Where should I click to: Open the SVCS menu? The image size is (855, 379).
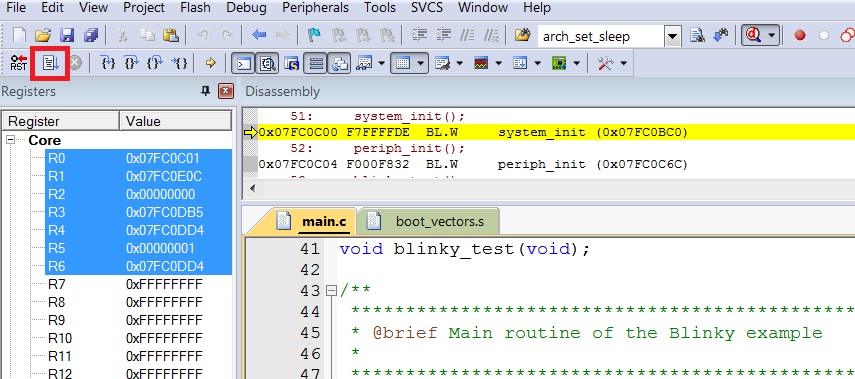[x=427, y=8]
